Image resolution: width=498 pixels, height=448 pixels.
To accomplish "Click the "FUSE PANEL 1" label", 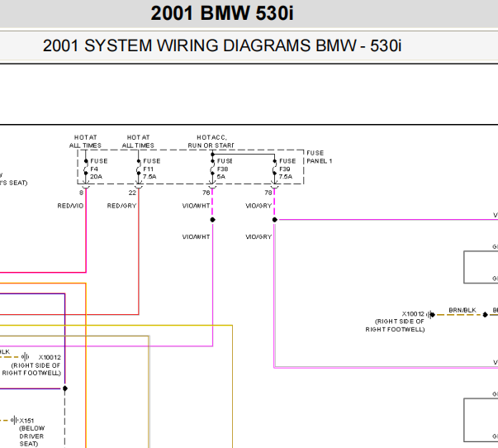I will coord(319,157).
